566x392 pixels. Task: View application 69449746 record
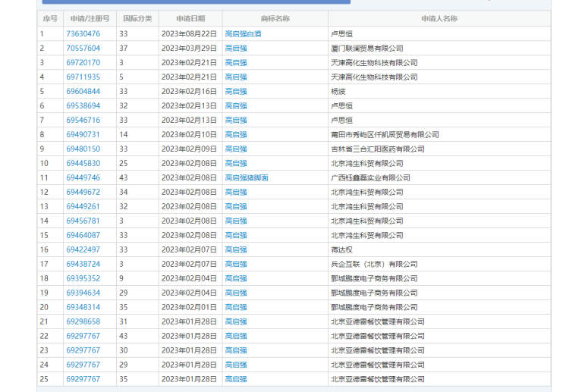coord(83,177)
